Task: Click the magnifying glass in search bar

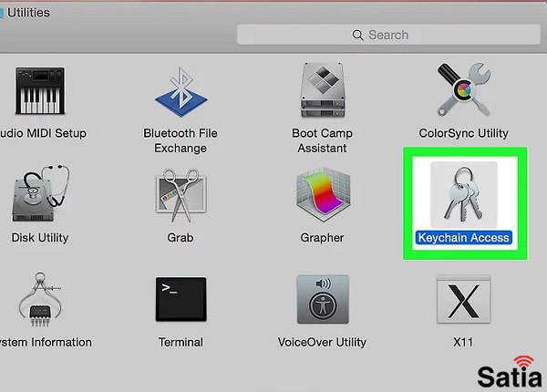Action: [x=357, y=35]
